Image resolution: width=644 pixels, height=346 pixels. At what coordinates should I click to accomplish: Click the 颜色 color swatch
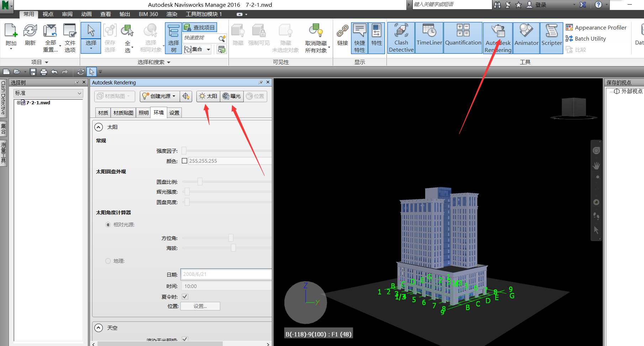185,161
